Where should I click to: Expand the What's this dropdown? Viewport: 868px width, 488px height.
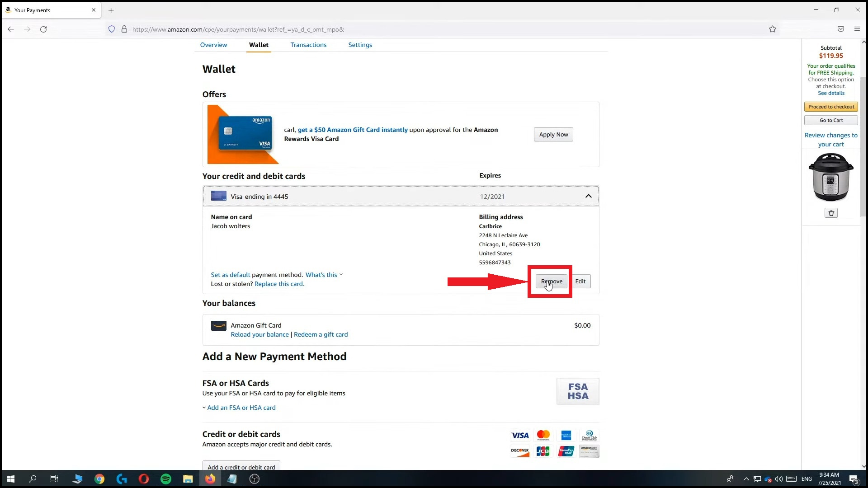coord(324,275)
